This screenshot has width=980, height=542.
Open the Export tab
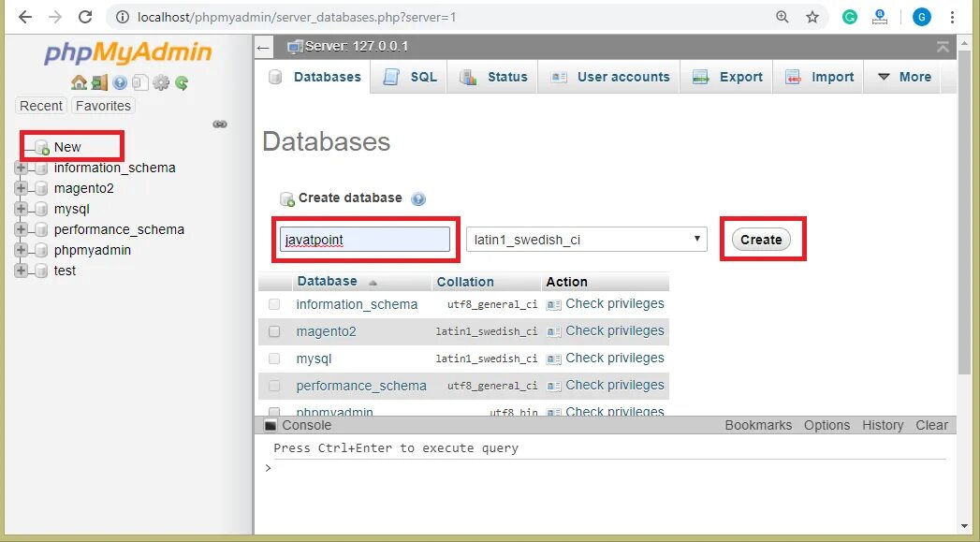tap(727, 77)
